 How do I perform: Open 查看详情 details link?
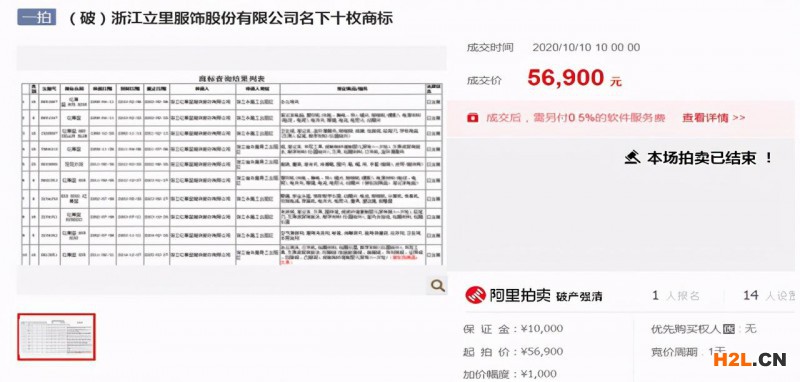tap(713, 118)
